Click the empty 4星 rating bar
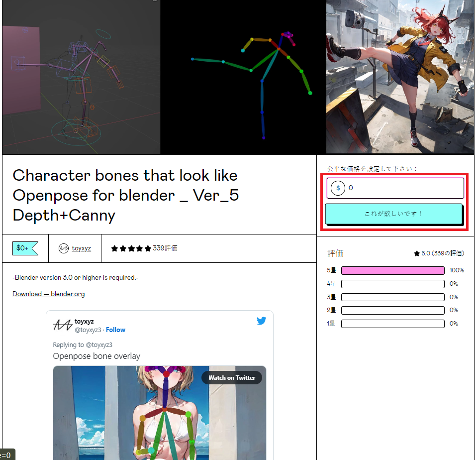Viewport: 476px width, 460px height. [393, 284]
